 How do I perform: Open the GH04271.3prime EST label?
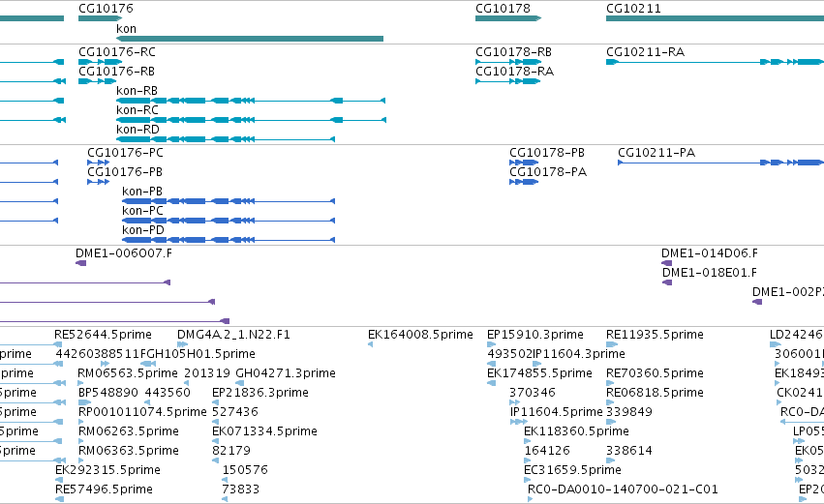(x=286, y=373)
